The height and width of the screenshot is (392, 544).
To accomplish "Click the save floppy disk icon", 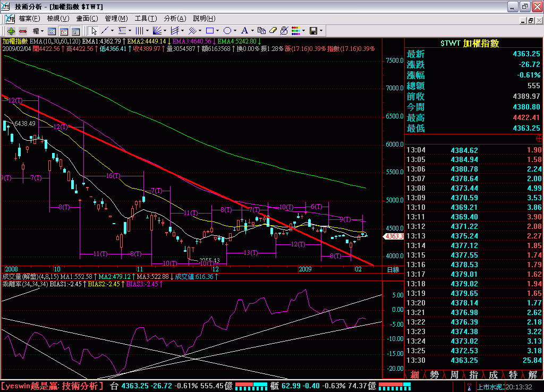I will click(313, 31).
